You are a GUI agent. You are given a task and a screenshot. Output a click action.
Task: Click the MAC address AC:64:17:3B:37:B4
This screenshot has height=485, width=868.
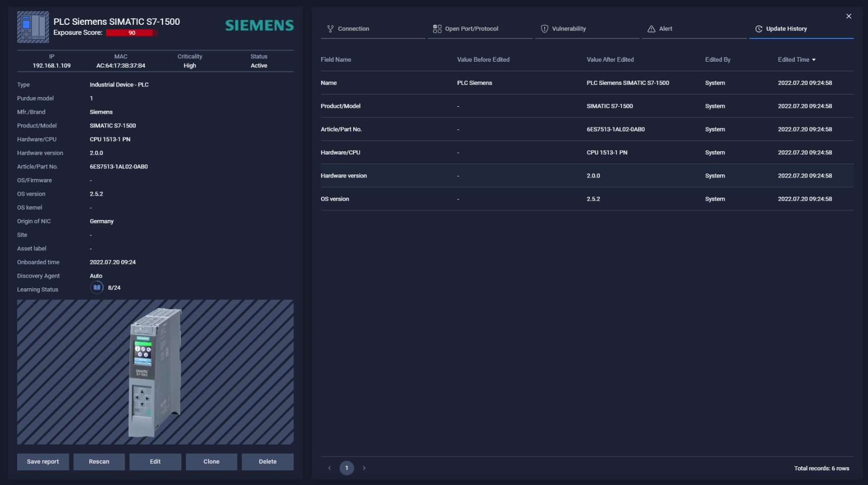pyautogui.click(x=121, y=66)
